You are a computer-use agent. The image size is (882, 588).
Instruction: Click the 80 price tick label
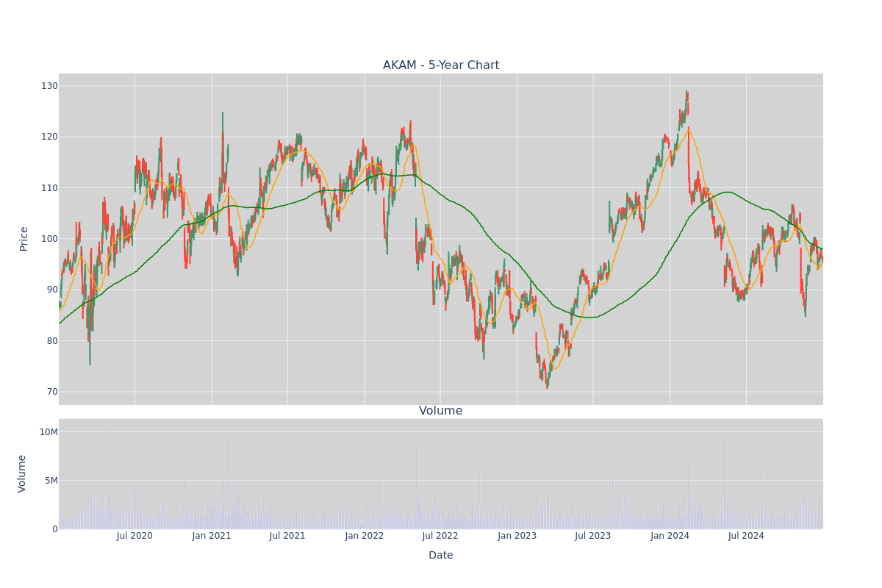[52, 341]
